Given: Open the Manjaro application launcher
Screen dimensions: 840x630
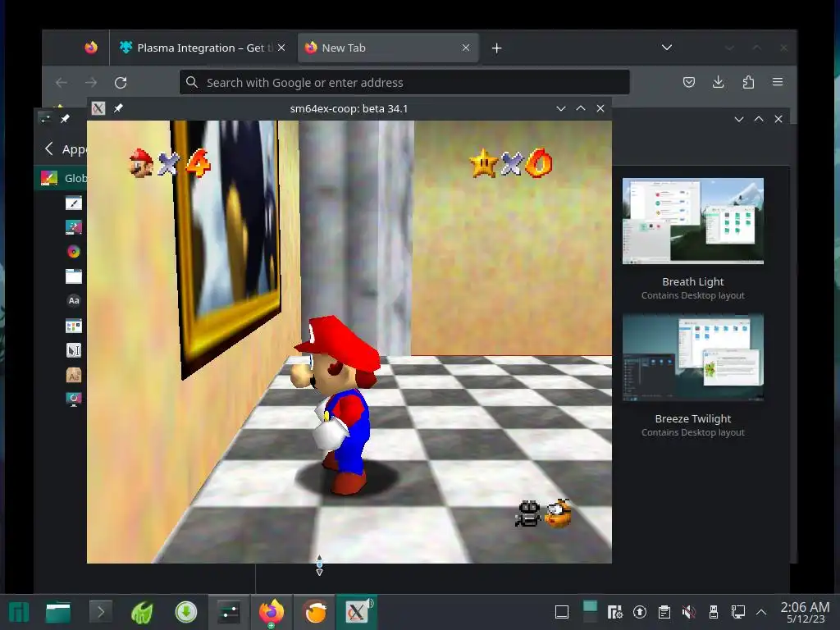Looking at the screenshot, I should [20, 612].
